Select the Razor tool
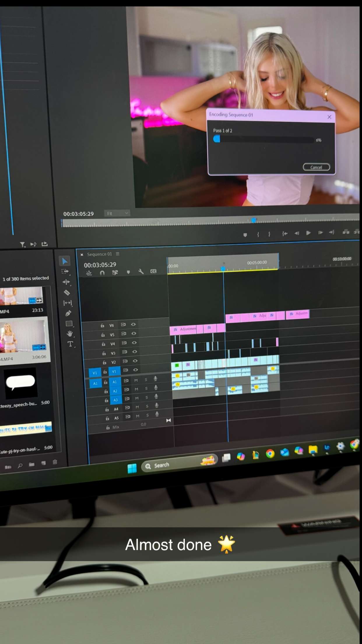Screen dimensions: 362x644 click(67, 293)
